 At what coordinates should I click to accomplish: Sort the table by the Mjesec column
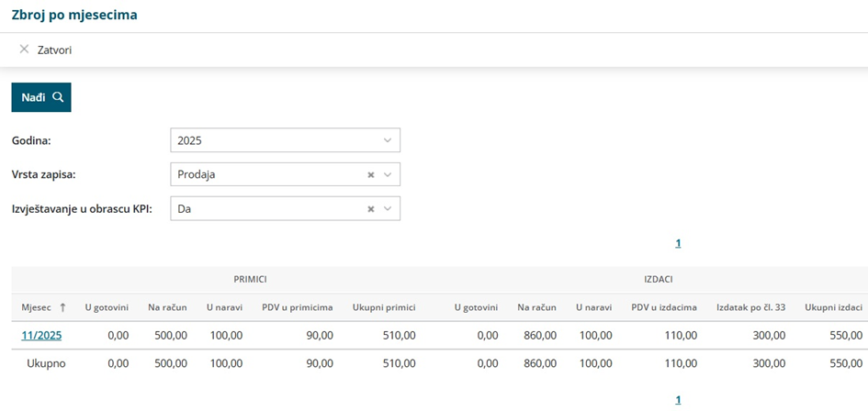[x=43, y=307]
